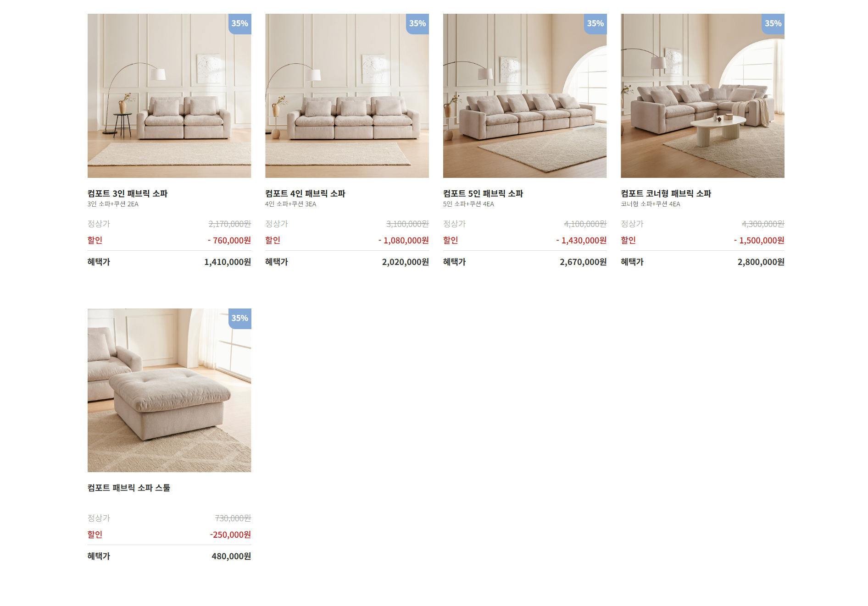The height and width of the screenshot is (606, 868).
Task: Click the 35% badge on the stool
Action: (x=240, y=319)
